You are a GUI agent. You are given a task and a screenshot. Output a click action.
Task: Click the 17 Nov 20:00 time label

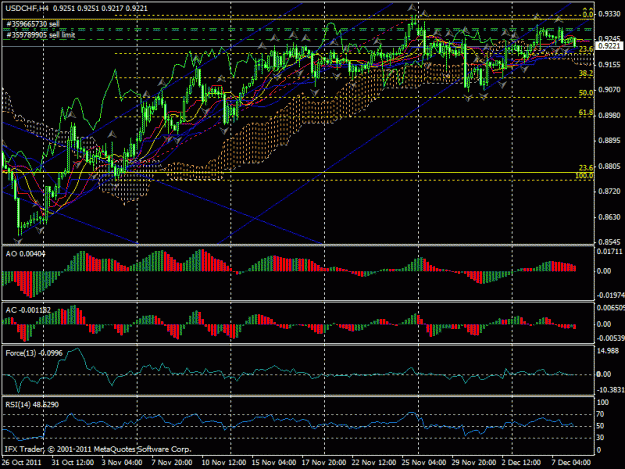click(324, 463)
